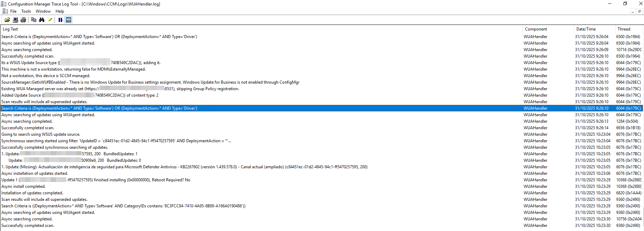Image resolution: width=644 pixels, height=231 pixels.
Task: Click the Highlight pencil icon in toolbar
Action: (50, 20)
